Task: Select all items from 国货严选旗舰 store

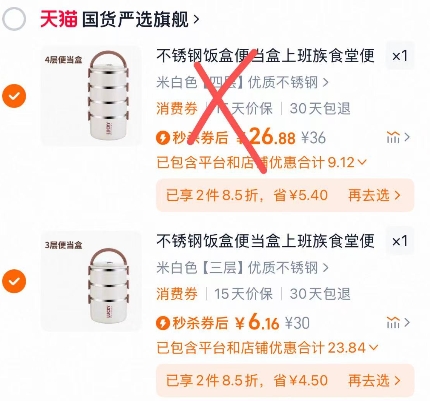Action: click(x=14, y=19)
